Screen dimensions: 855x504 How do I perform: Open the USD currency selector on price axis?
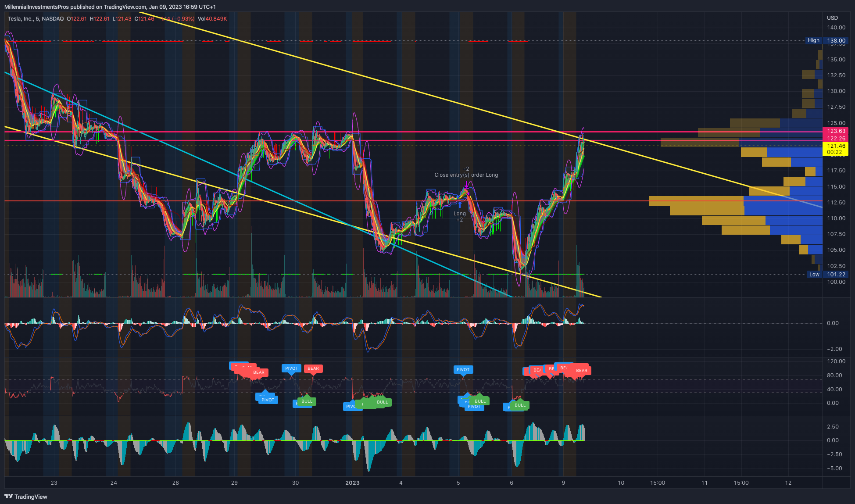tap(832, 18)
